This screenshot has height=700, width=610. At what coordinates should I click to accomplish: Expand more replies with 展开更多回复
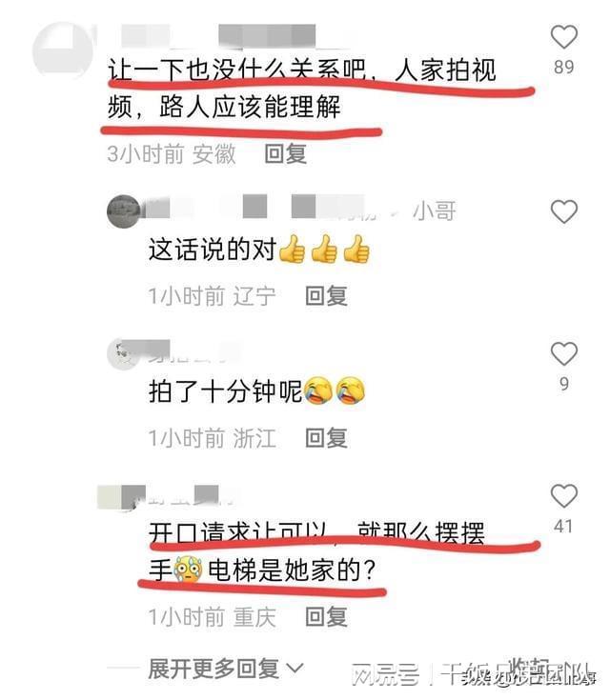(x=213, y=669)
